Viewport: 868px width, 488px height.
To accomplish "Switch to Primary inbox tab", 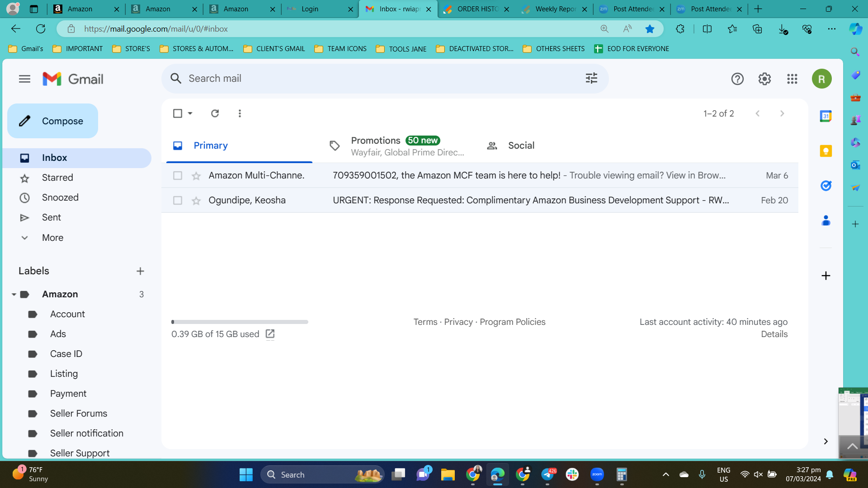I will pyautogui.click(x=239, y=145).
